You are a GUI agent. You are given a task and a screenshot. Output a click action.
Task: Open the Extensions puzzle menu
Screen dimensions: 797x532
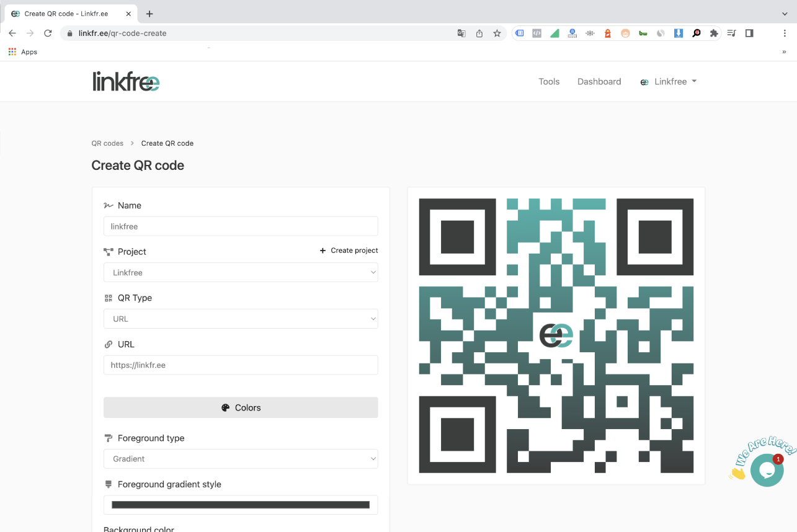714,33
